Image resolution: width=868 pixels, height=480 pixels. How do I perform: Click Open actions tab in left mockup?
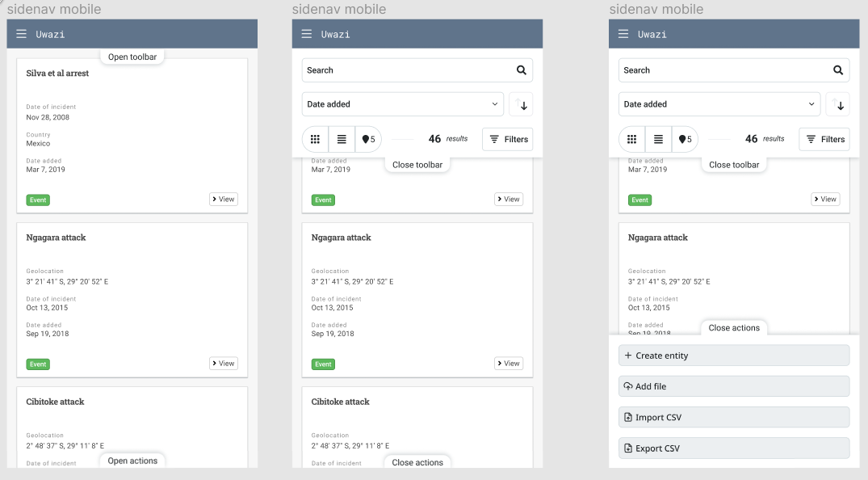132,461
